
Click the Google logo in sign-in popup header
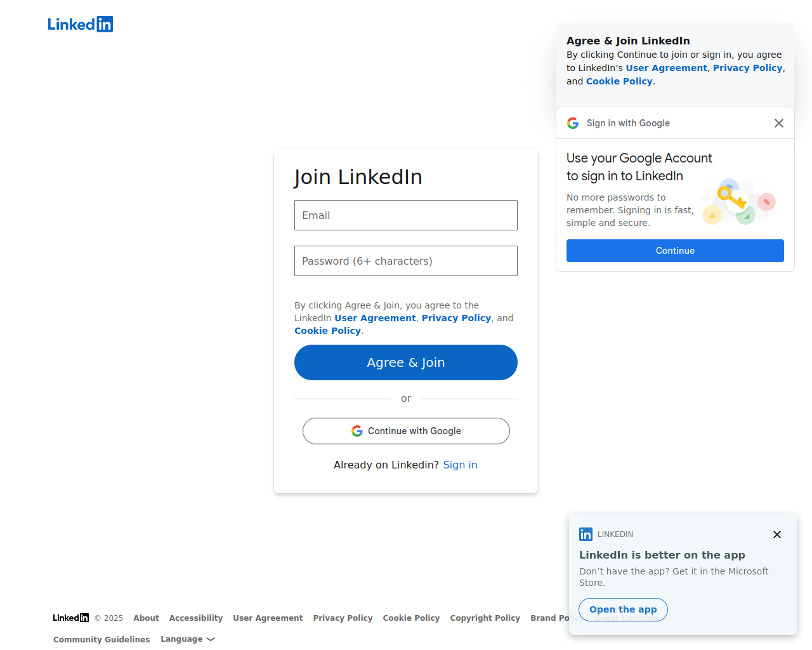(x=573, y=123)
